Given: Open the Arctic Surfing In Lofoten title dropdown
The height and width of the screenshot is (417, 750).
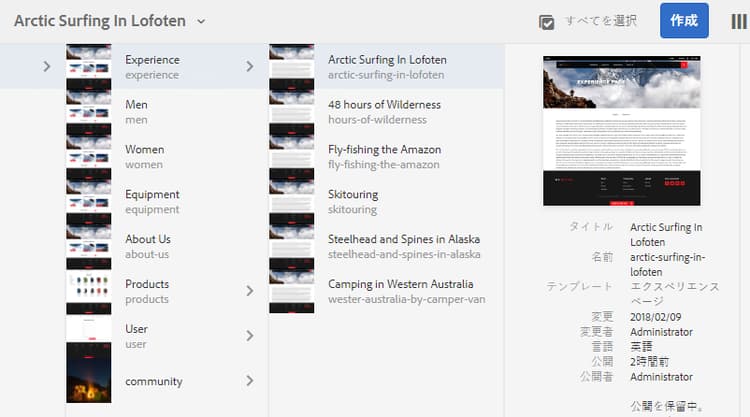Looking at the screenshot, I should 201,21.
